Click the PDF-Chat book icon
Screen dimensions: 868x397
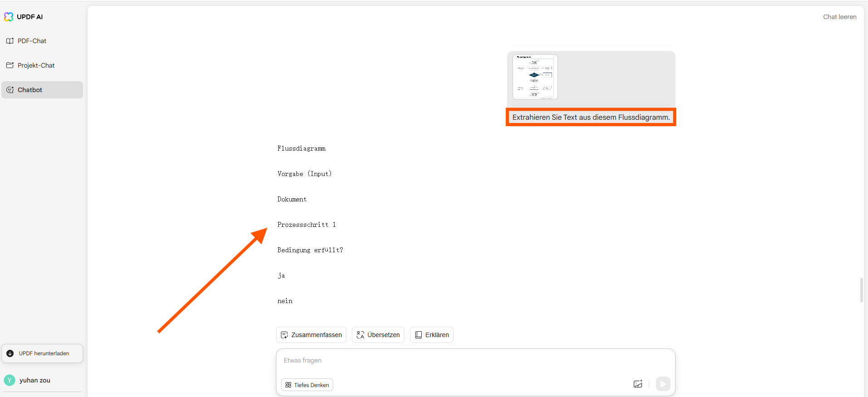(10, 41)
